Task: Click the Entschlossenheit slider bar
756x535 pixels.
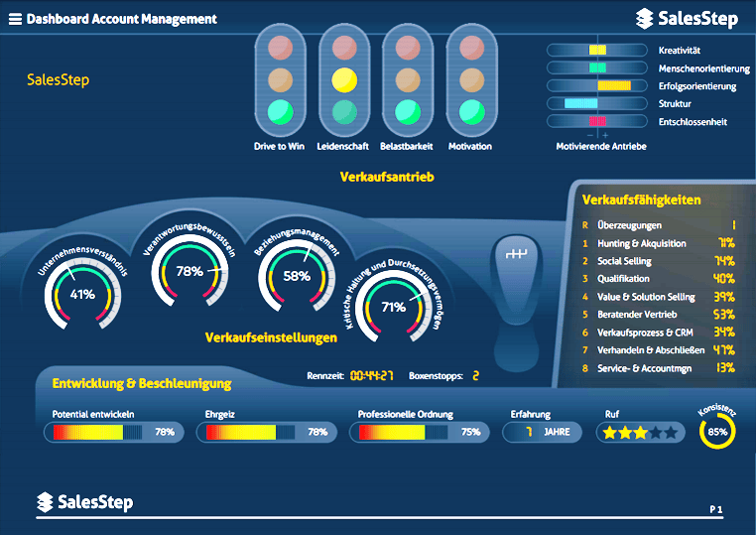Action: (596, 122)
